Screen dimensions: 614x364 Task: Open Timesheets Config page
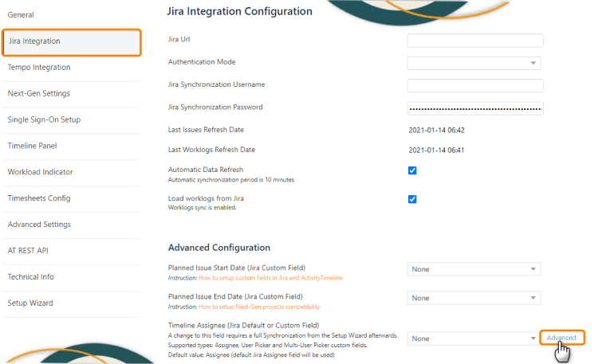click(39, 198)
